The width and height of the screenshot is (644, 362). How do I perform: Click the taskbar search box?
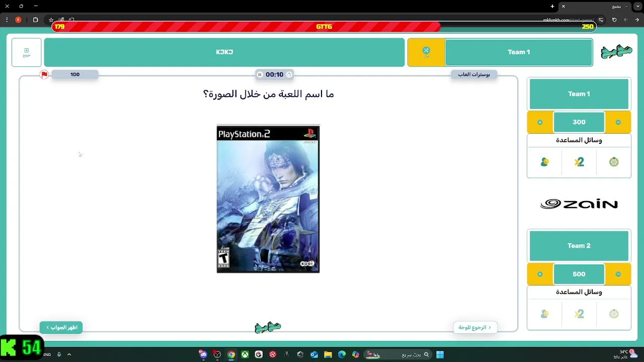click(397, 354)
